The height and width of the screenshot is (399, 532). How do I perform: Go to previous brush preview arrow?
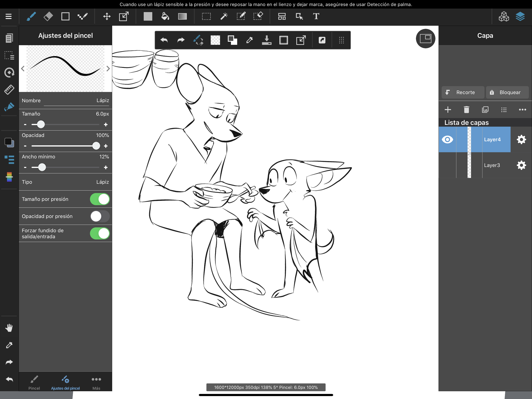coord(23,69)
